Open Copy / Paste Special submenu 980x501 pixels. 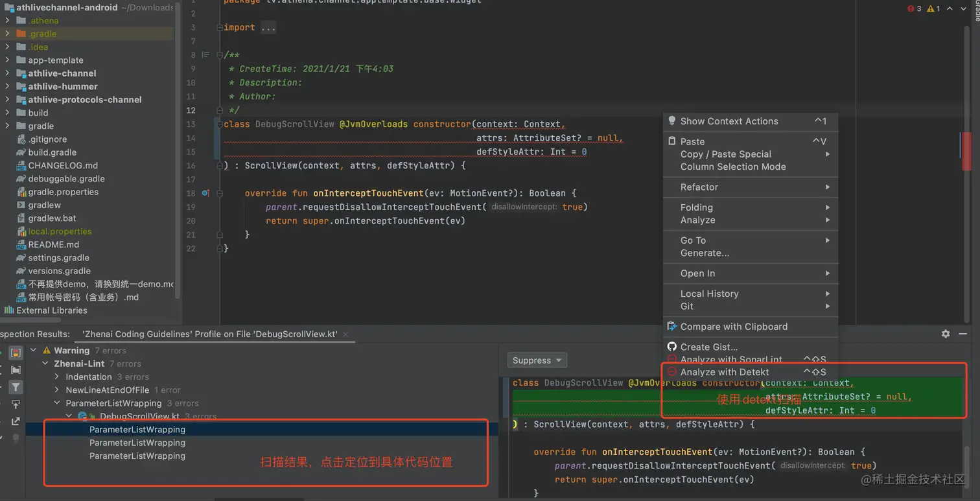point(750,154)
